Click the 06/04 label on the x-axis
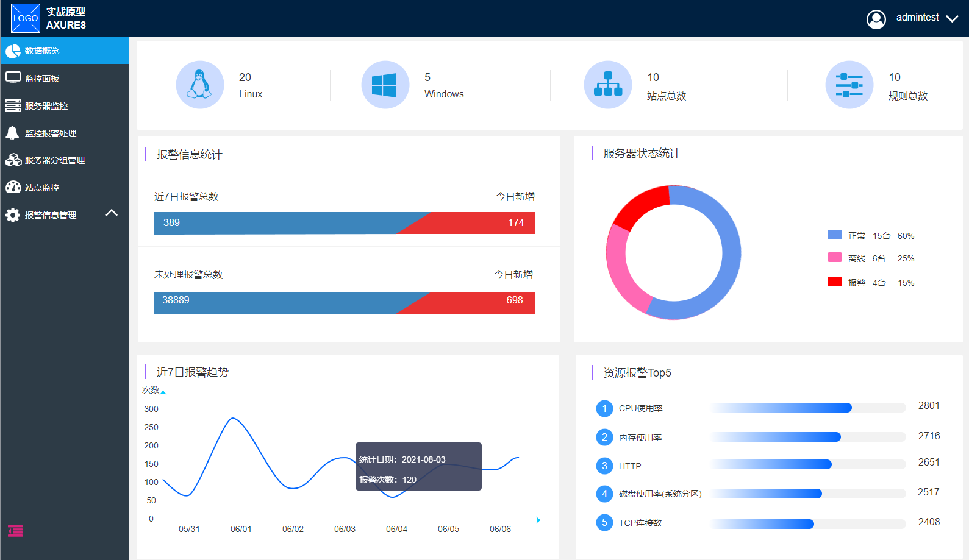Screen dimensions: 969x560 click(396, 529)
